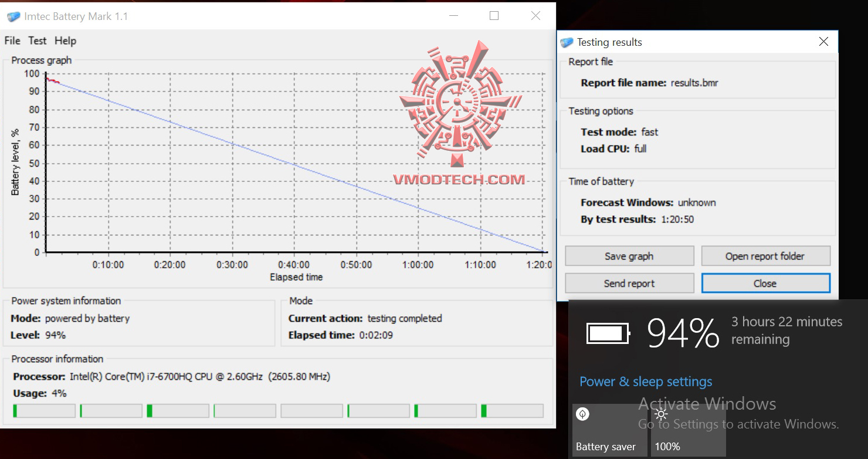The height and width of the screenshot is (459, 868).
Task: Click the large 94% battery percentage
Action: click(683, 333)
